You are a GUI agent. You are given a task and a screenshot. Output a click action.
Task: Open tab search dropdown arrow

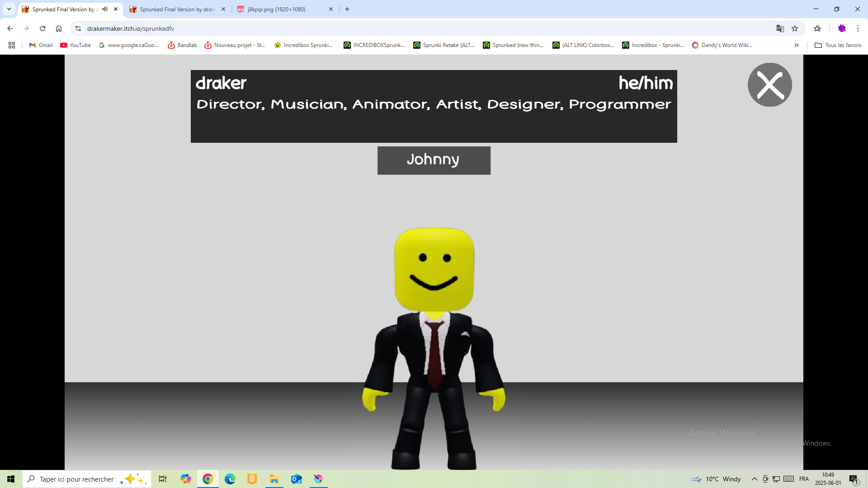9,9
